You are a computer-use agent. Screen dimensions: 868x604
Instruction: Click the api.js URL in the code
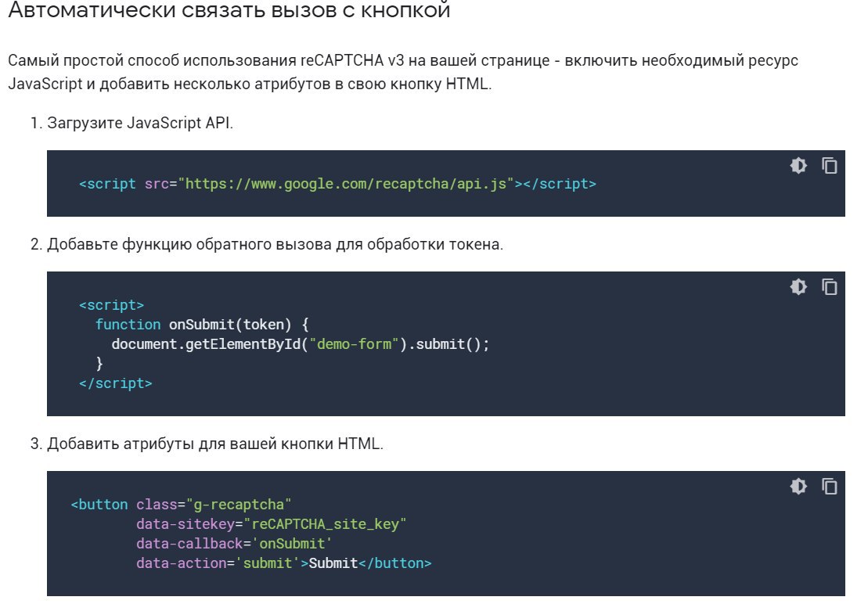point(346,184)
